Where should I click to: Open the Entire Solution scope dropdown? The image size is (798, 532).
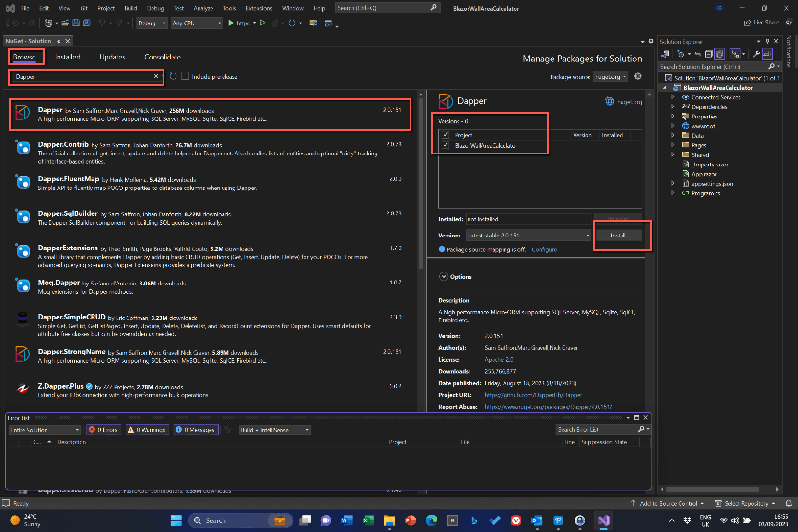pyautogui.click(x=45, y=430)
